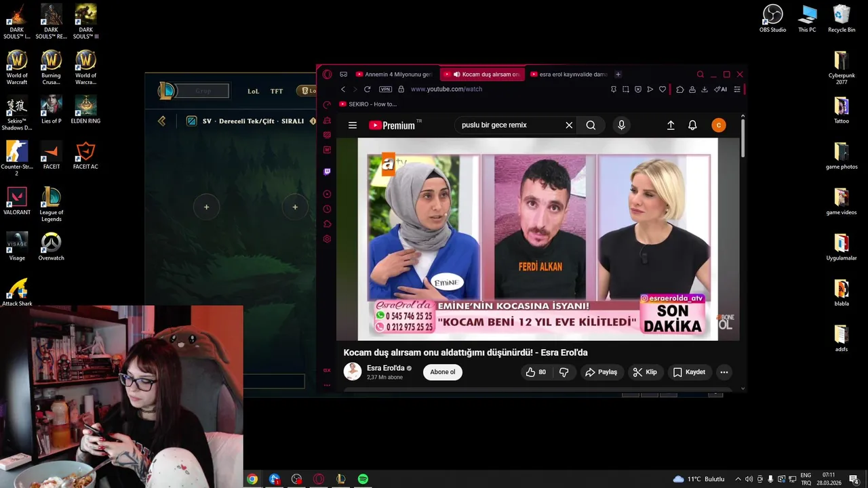This screenshot has height=488, width=868.
Task: Click the Klip clip button
Action: (x=644, y=372)
